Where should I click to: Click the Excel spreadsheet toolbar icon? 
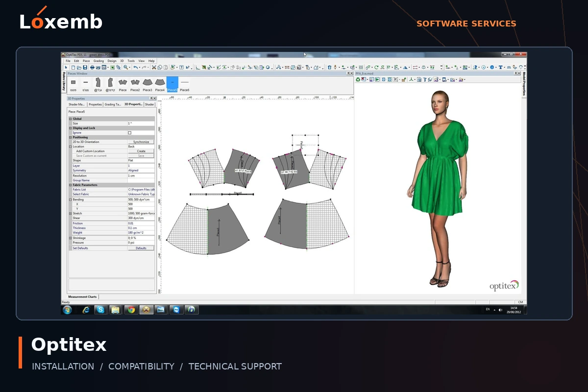(x=112, y=67)
